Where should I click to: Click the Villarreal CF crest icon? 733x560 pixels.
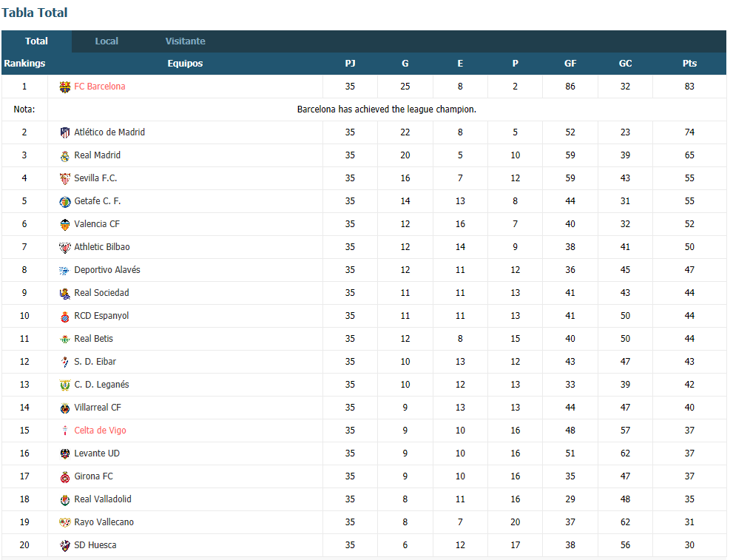pos(65,408)
